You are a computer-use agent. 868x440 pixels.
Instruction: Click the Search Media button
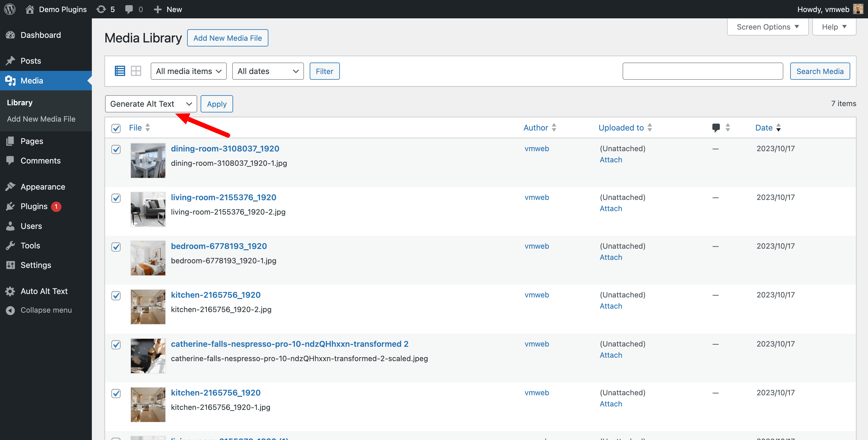point(820,71)
